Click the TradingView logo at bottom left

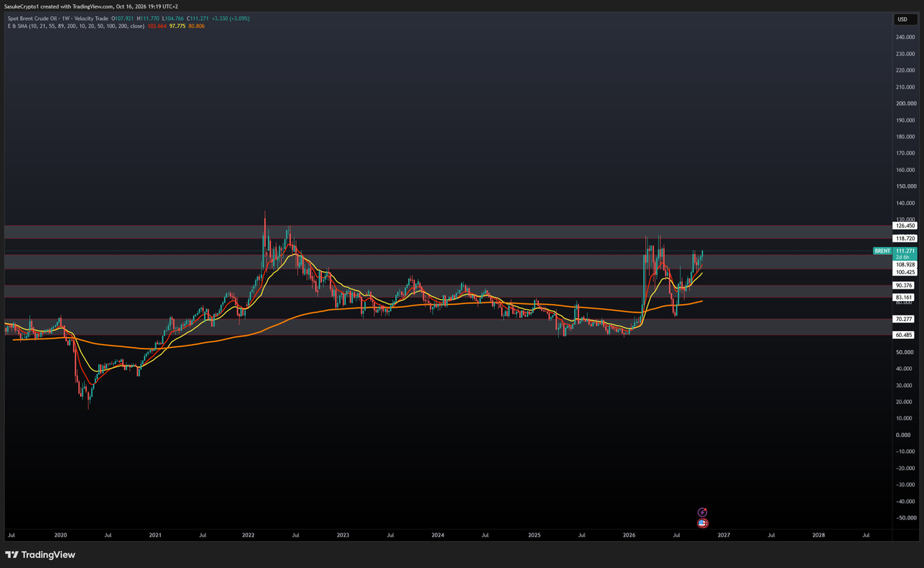click(39, 555)
